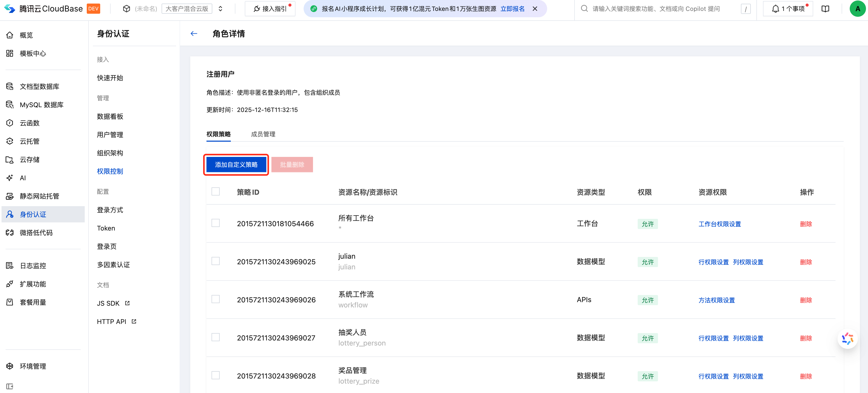Open the 大客户混合云版 environment selector
The image size is (868, 393).
click(x=187, y=9)
